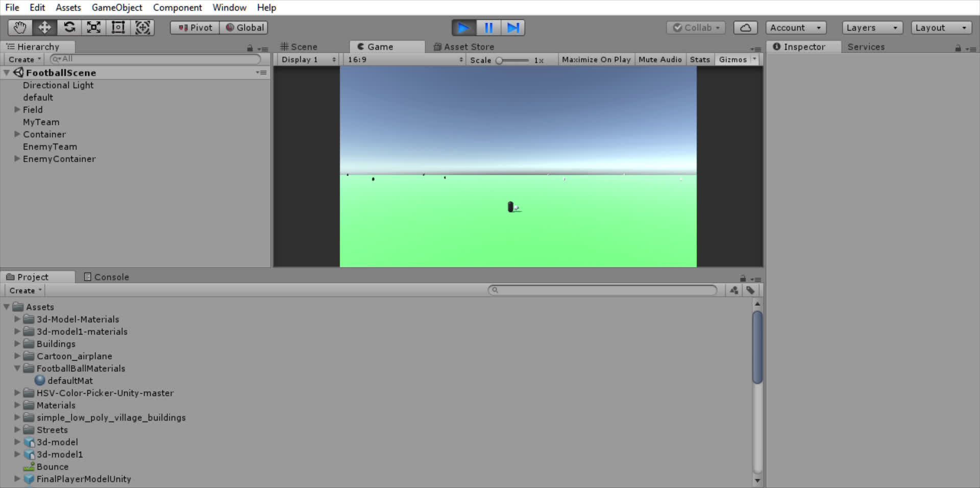Toggle Global transform orientation
The width and height of the screenshot is (980, 488).
coord(244,28)
